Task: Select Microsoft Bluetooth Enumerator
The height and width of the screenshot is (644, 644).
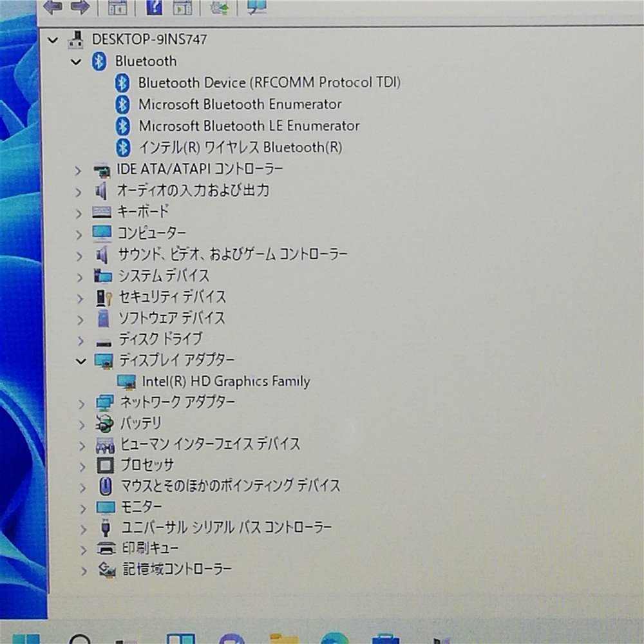Action: click(x=240, y=104)
